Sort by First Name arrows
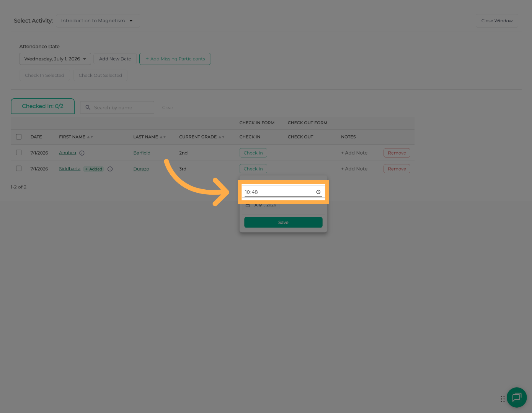The image size is (532, 413). (90, 137)
